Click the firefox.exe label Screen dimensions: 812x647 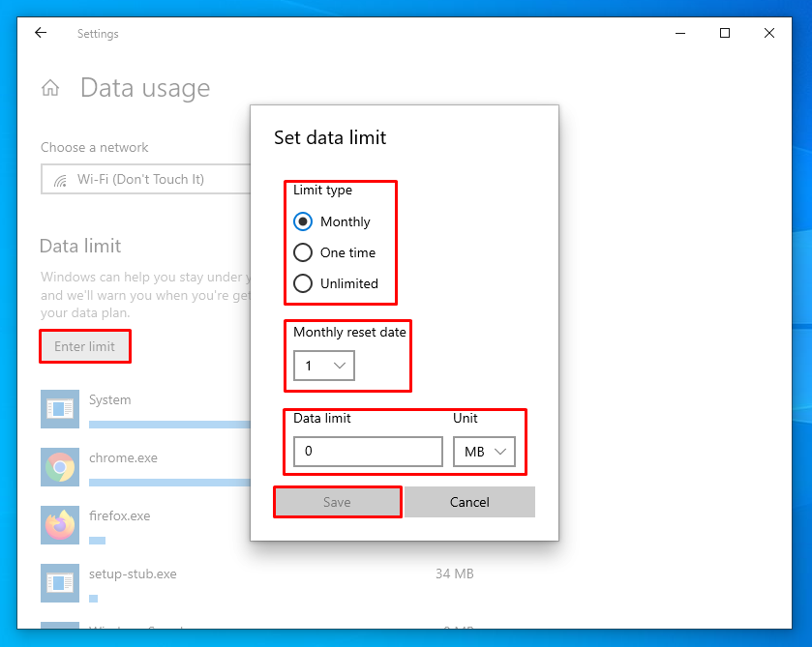(120, 515)
